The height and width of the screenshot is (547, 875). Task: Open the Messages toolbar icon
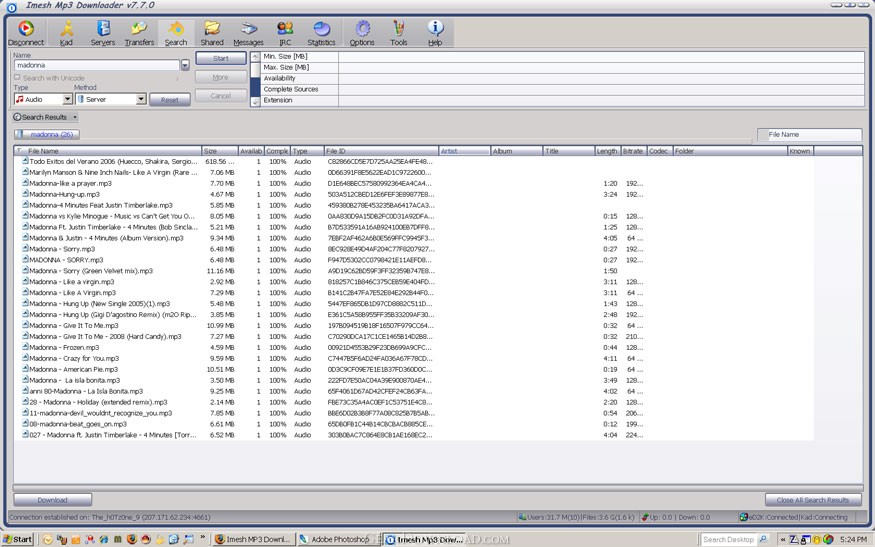click(248, 33)
